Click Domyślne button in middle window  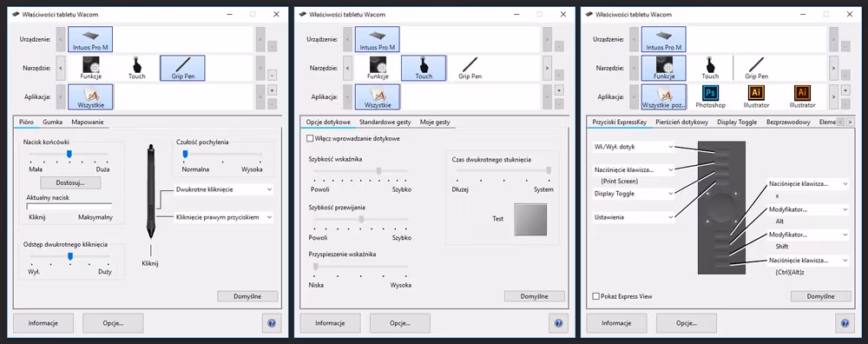[534, 296]
